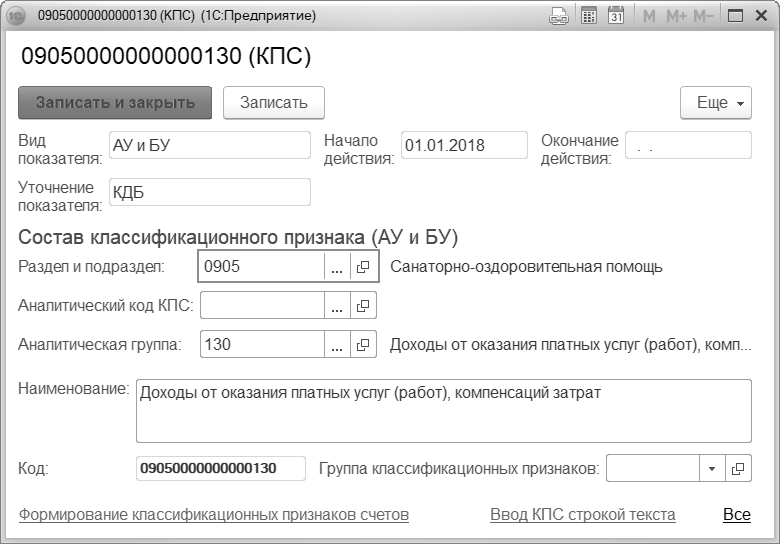
Task: Open the Группа классификационных признаков item icon
Action: coord(739,468)
